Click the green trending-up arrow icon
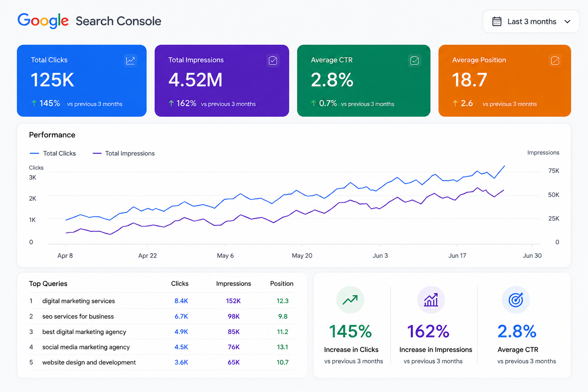This screenshot has height=392, width=588. click(x=350, y=300)
